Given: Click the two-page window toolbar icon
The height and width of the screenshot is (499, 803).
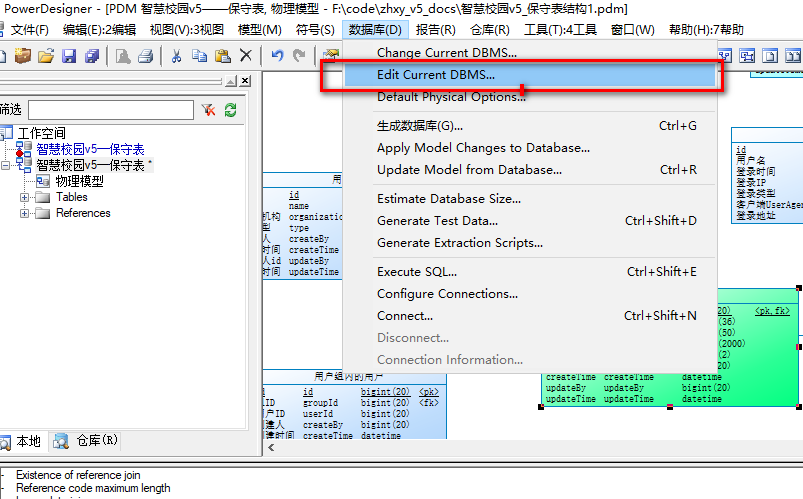Looking at the screenshot, I should click(793, 55).
